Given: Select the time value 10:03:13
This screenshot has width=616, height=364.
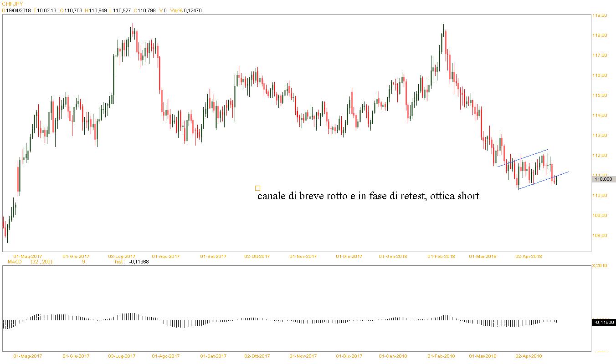Looking at the screenshot, I should coord(46,10).
